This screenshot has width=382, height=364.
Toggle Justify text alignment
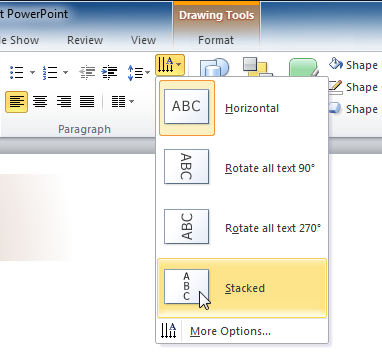87,102
